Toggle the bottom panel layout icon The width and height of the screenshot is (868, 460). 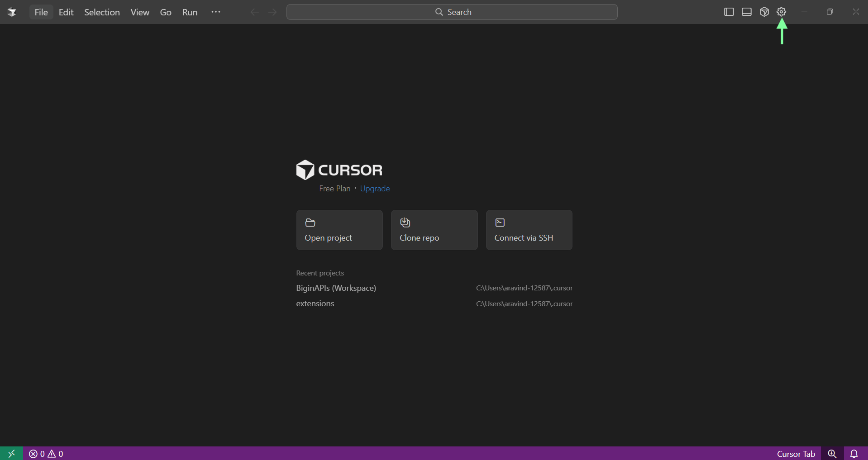[x=747, y=12]
